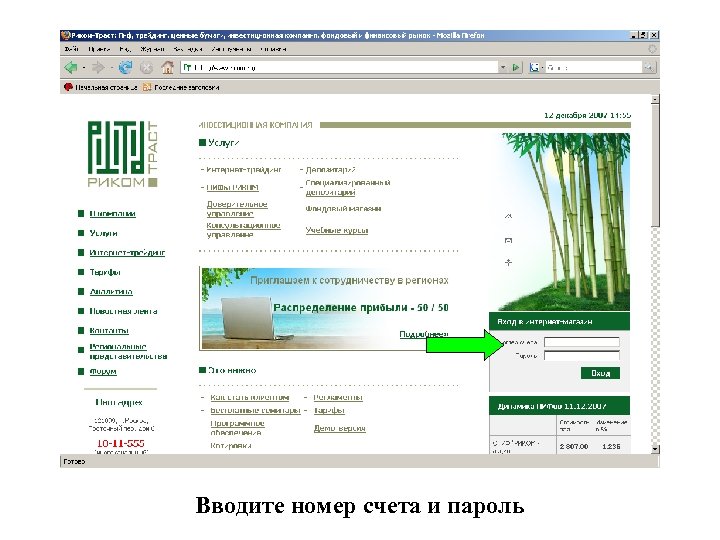Click the 'Котировки' link
The image size is (720, 540).
(231, 445)
